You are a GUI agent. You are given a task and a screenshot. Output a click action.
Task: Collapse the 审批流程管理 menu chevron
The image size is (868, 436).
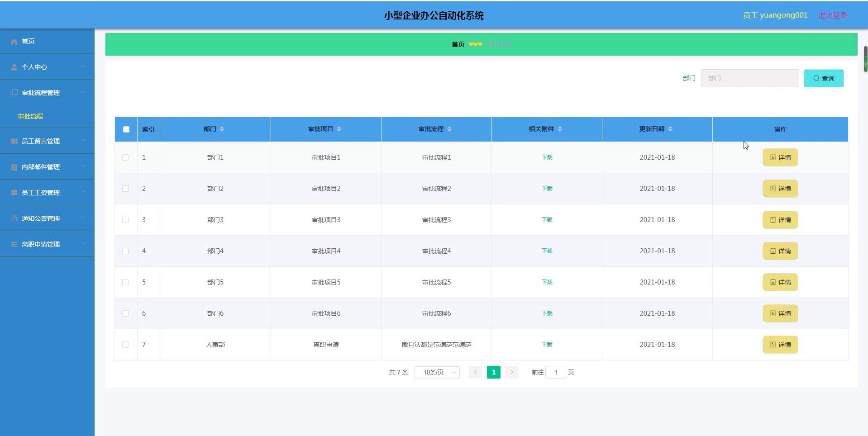tap(83, 92)
